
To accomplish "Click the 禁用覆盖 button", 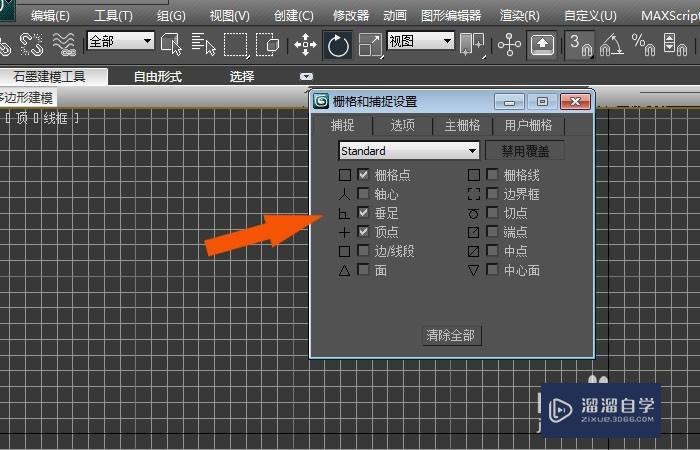I will 525,151.
